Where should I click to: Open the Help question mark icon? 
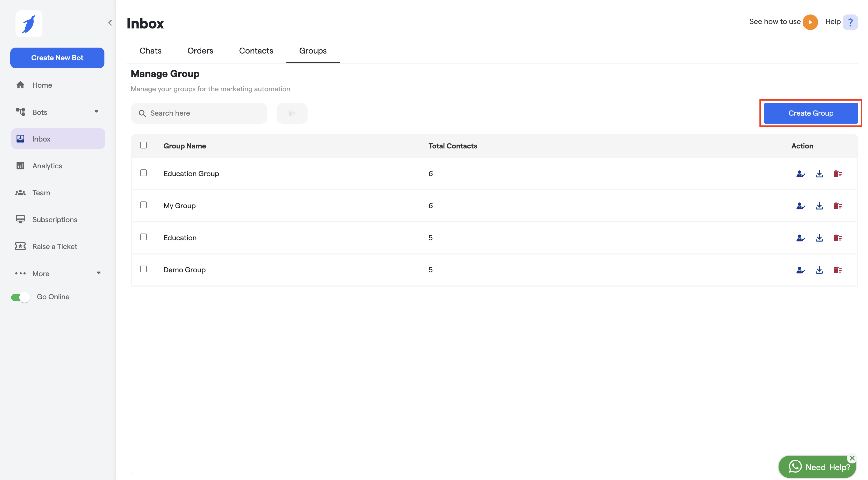pyautogui.click(x=850, y=22)
